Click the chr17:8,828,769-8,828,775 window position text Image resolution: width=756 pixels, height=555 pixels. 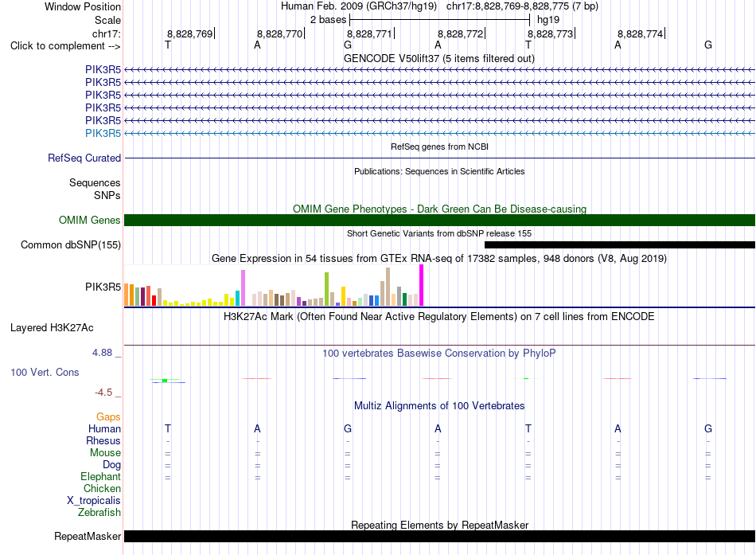522,6
